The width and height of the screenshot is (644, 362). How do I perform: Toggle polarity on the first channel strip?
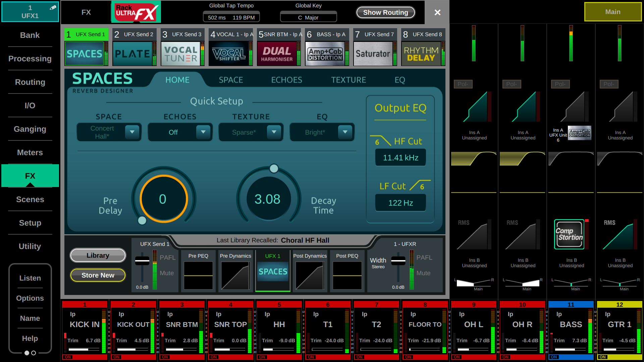pyautogui.click(x=463, y=84)
